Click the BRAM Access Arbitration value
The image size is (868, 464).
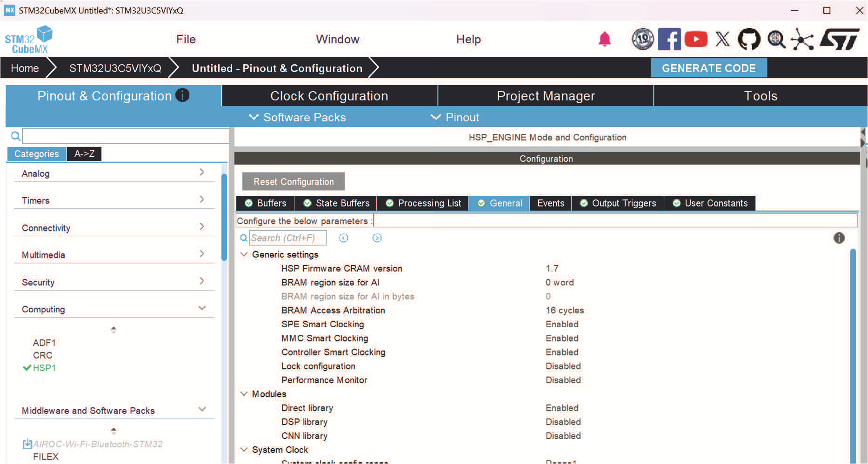[x=565, y=310]
